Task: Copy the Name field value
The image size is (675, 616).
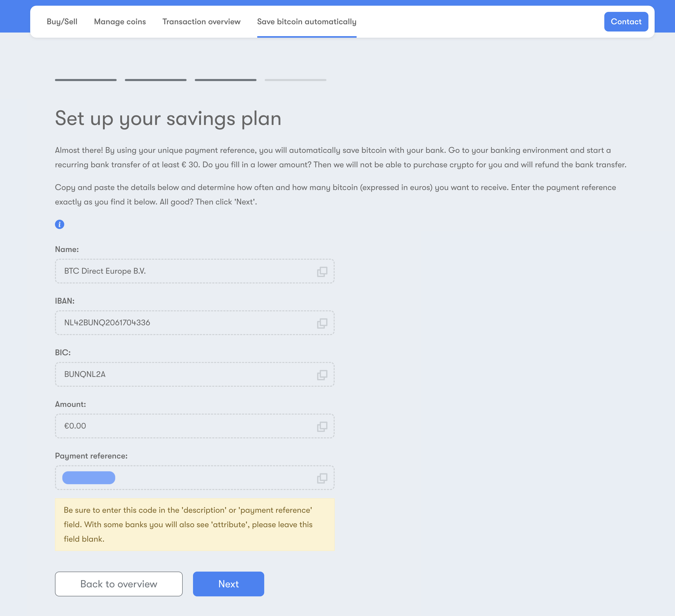Action: click(x=322, y=271)
